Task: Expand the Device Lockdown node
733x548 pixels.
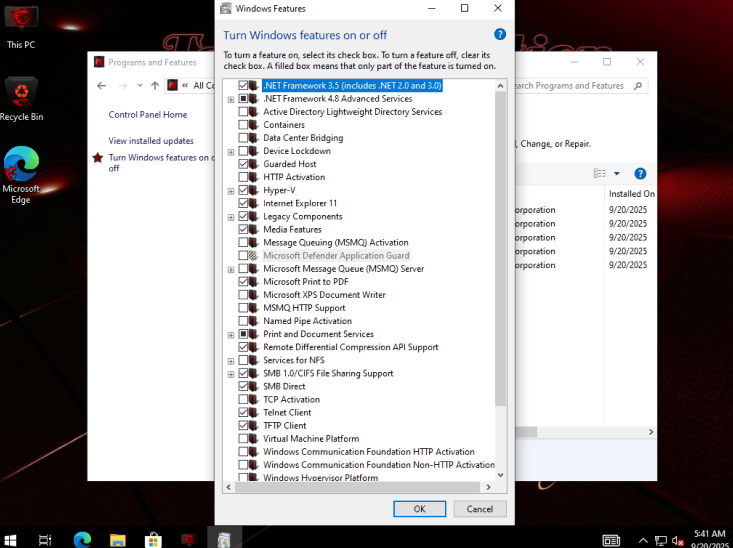Action: [231, 151]
